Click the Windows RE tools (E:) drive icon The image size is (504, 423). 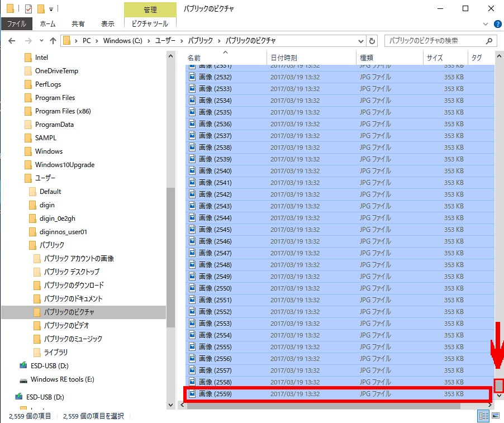click(x=23, y=380)
